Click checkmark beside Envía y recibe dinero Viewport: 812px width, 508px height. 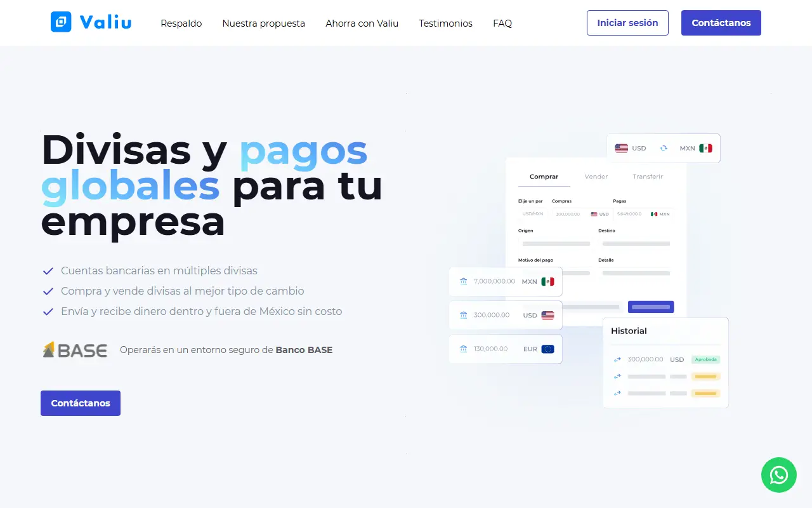[x=48, y=312]
